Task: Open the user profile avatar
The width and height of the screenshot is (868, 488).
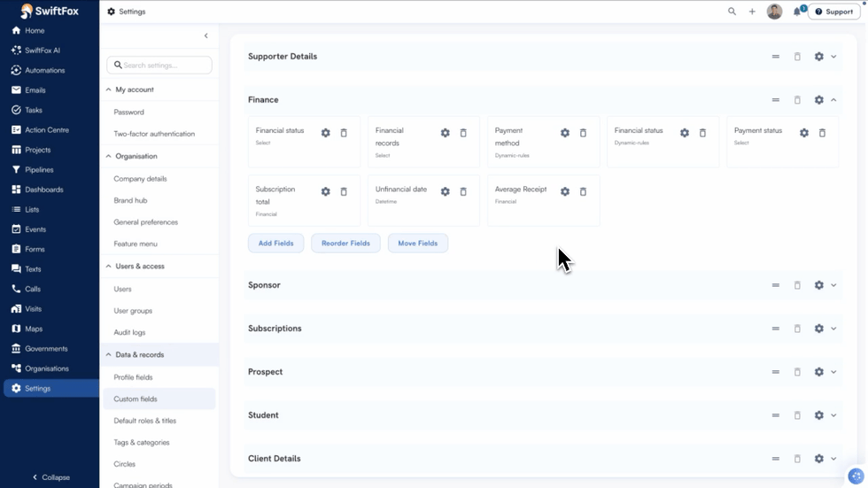Action: pos(774,11)
